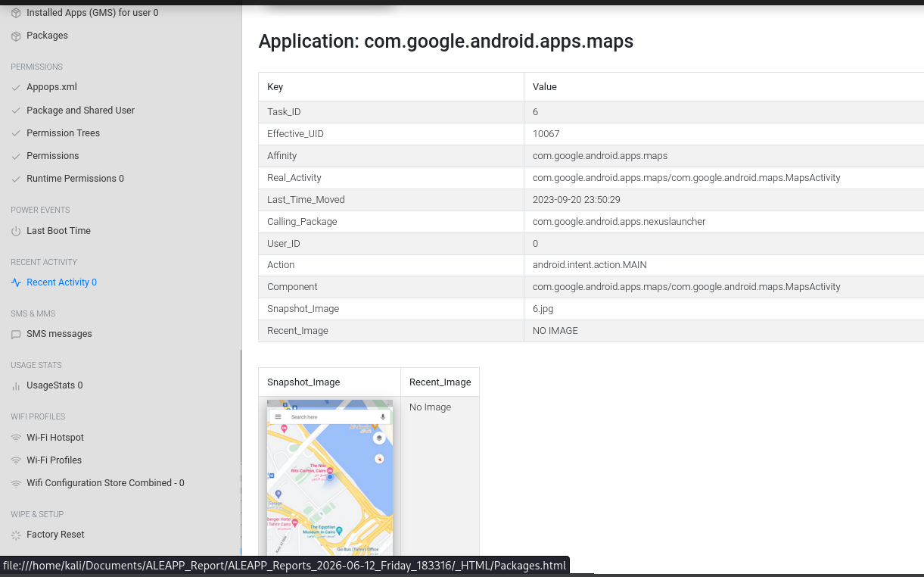Open Last Boot Time report
This screenshot has width=924, height=577.
58,231
